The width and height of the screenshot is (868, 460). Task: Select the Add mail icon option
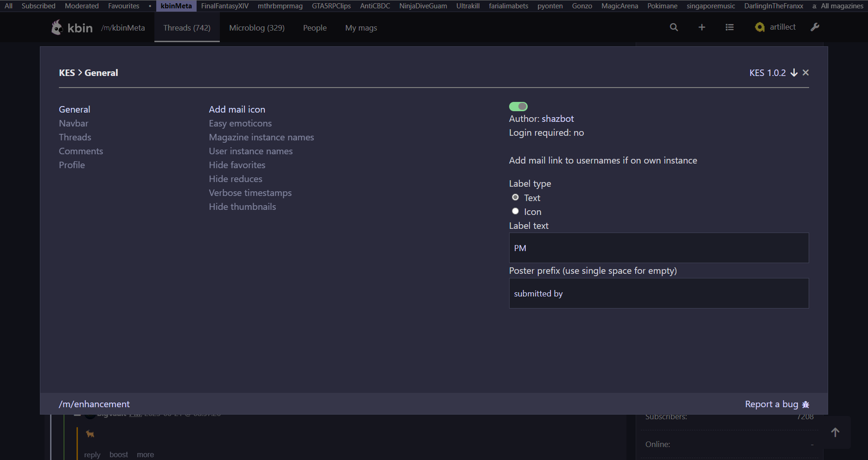pos(237,109)
